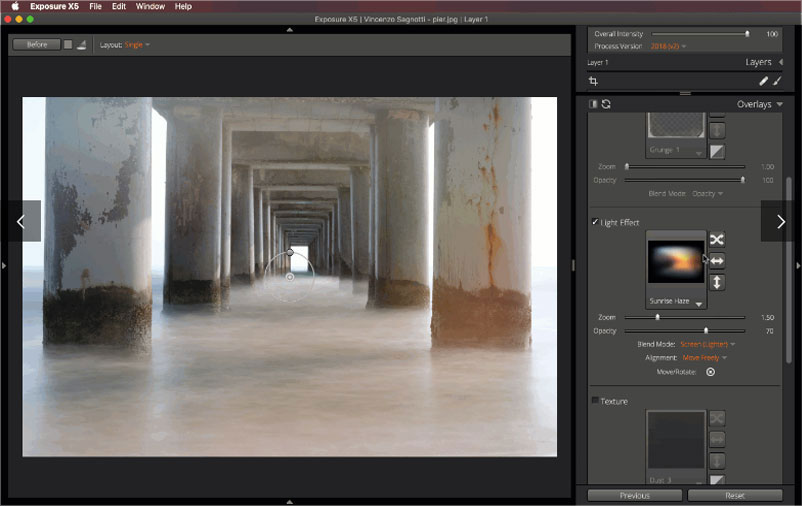Open the Apple menu
Image resolution: width=802 pixels, height=506 pixels.
(15, 6)
